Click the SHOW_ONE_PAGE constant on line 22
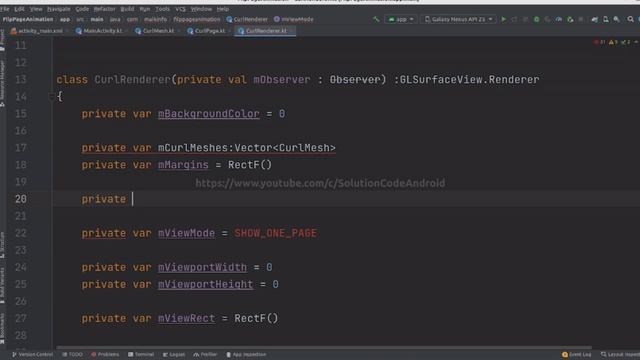 (x=276, y=233)
